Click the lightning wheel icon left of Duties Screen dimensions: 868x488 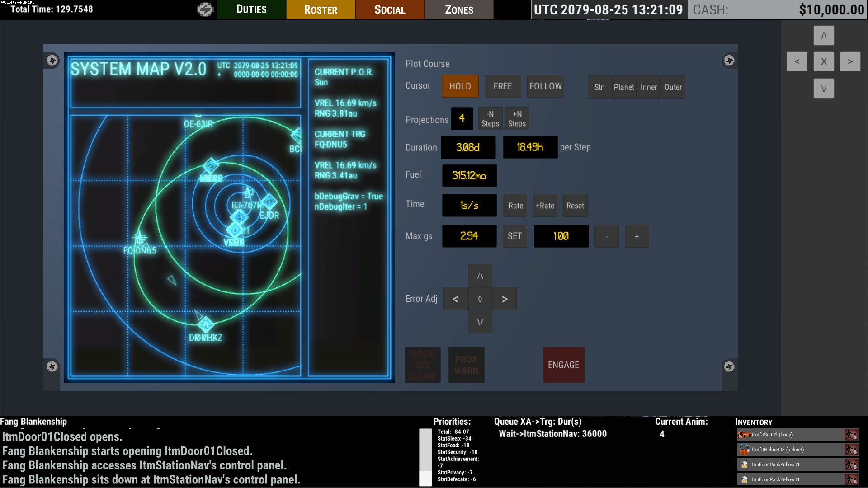pos(206,9)
